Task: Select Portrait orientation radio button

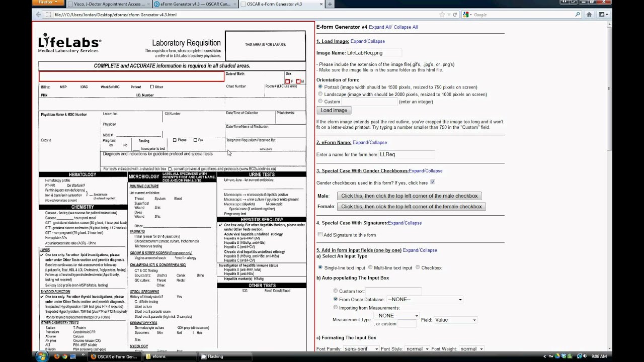Action: coord(320,87)
